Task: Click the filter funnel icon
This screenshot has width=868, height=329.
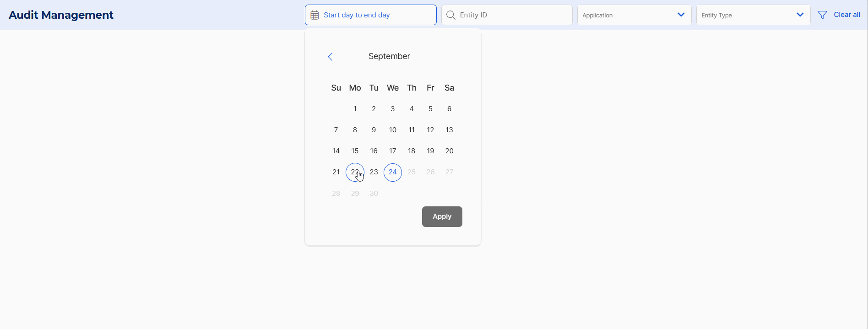Action: click(822, 15)
